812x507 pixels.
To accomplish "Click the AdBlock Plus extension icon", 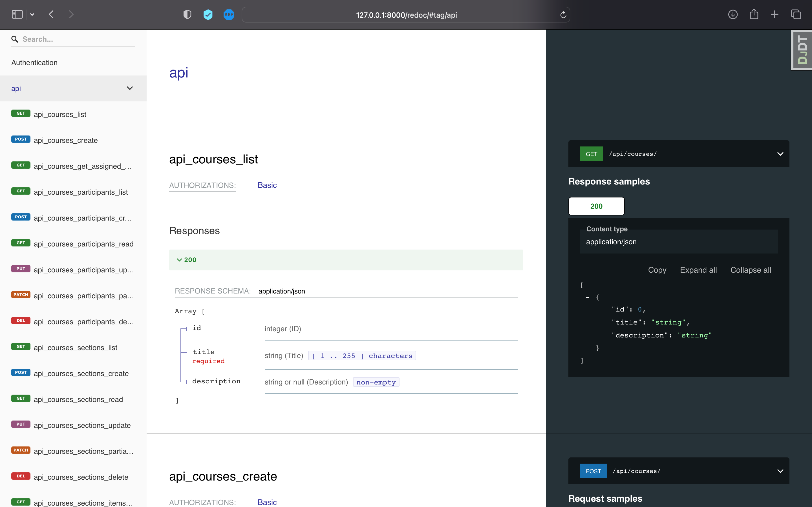I will click(229, 14).
